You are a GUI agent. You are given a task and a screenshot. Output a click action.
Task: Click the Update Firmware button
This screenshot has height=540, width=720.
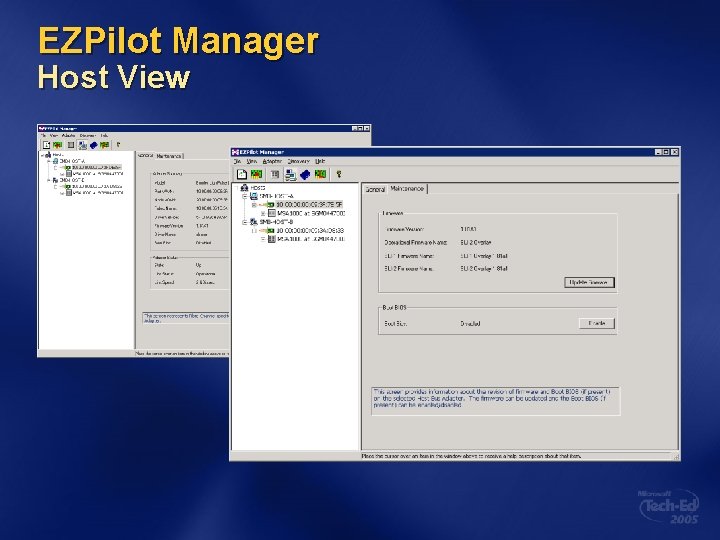[589, 282]
